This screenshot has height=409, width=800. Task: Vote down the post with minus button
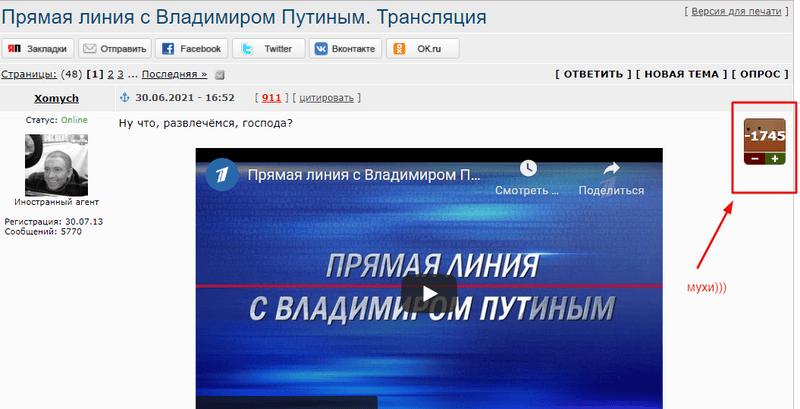(x=755, y=159)
